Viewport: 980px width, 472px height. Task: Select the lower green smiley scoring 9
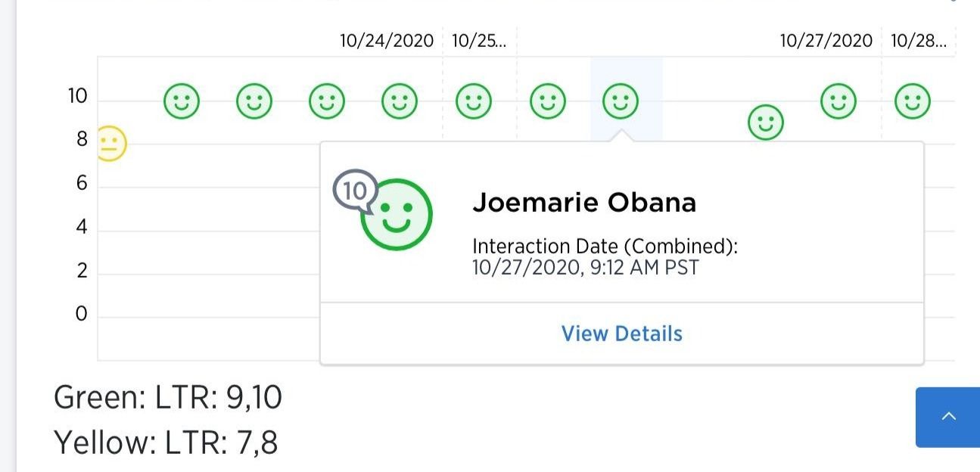click(x=766, y=122)
